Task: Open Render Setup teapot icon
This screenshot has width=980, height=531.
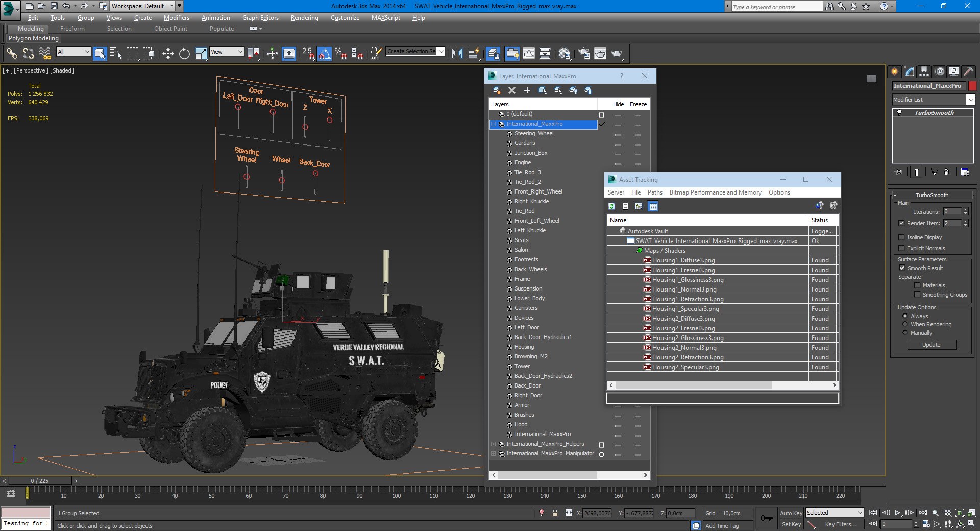Action: pyautogui.click(x=584, y=53)
